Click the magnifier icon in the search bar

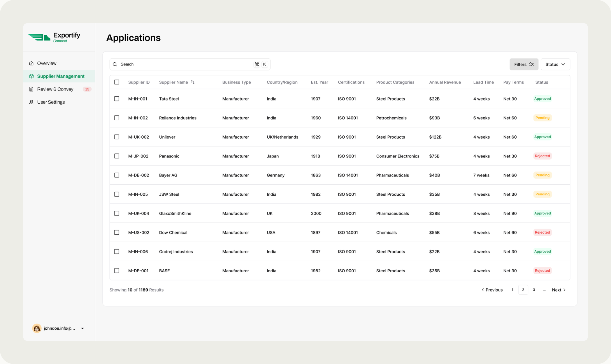[115, 64]
